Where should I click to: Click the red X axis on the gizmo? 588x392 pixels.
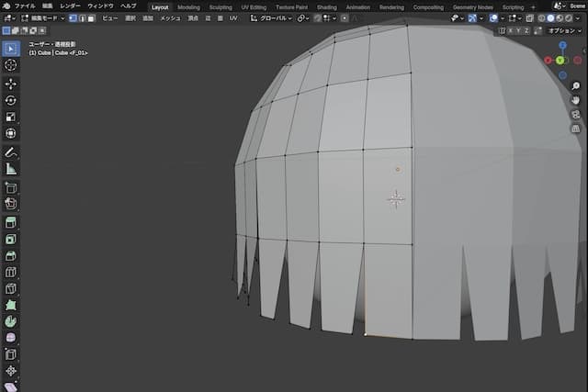tap(548, 61)
